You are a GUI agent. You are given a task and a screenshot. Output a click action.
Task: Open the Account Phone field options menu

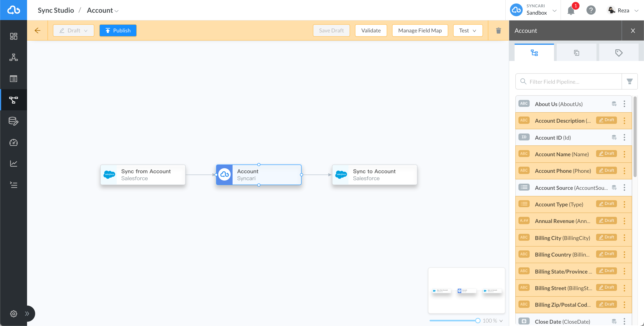(624, 171)
